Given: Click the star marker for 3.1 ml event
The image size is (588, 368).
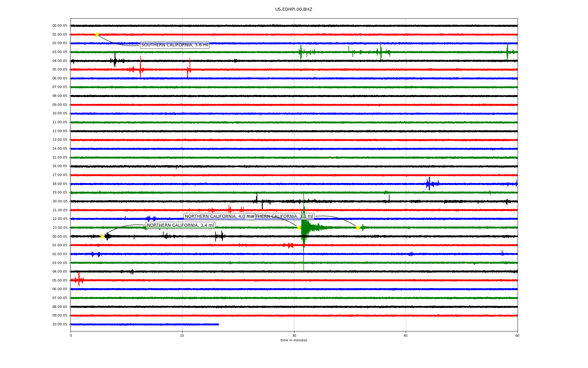Looking at the screenshot, I should pos(358,228).
